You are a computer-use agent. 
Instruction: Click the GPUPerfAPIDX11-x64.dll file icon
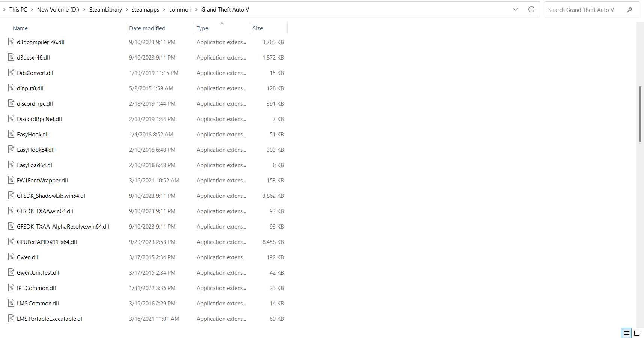pyautogui.click(x=11, y=242)
